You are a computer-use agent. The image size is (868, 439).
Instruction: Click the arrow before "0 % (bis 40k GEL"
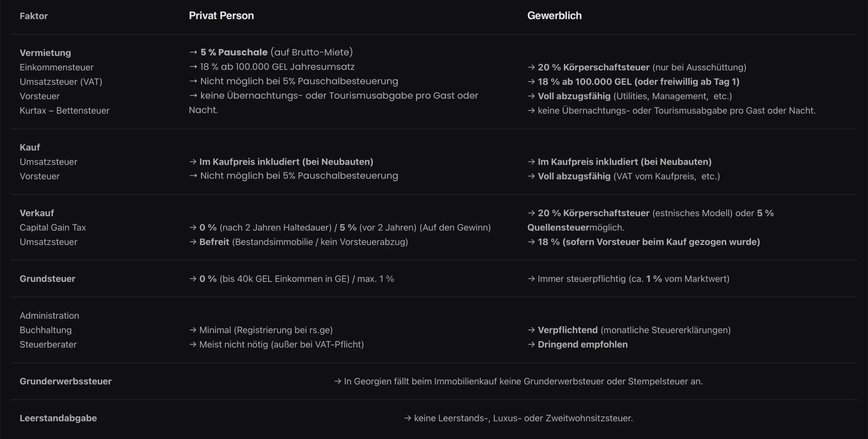193,279
